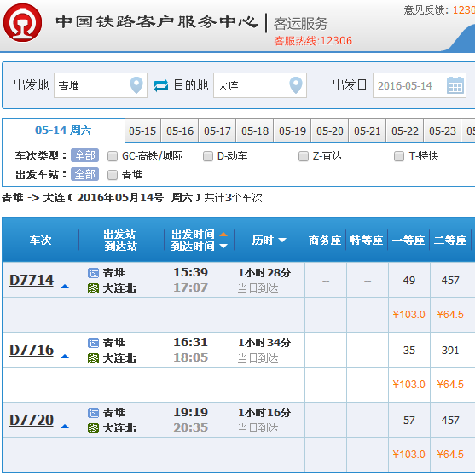Collapse D7716 price details arrow
The width and height of the screenshot is (475, 476).
(x=65, y=357)
